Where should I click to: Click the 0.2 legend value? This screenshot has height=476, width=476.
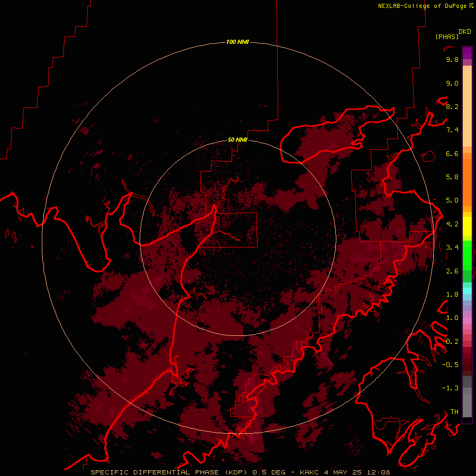452,342
